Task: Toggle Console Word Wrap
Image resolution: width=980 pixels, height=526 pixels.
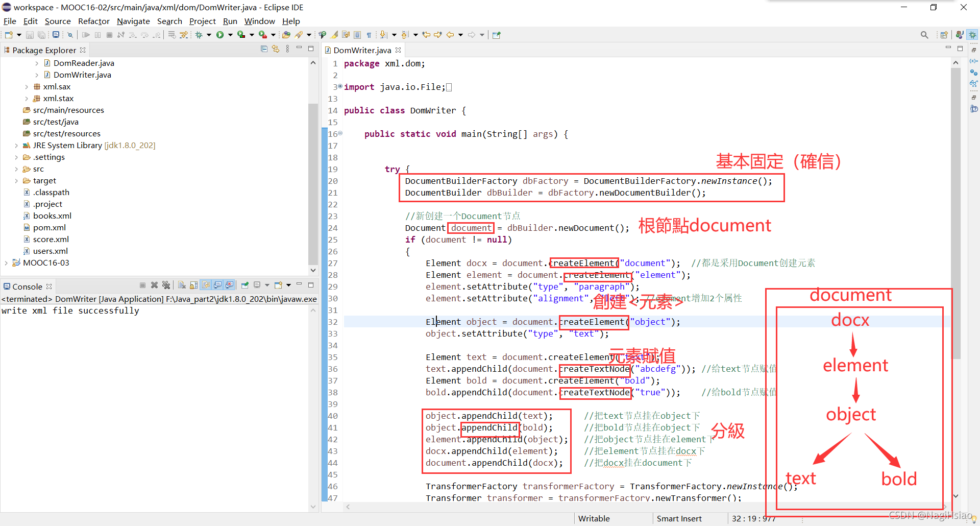Action: coord(206,285)
